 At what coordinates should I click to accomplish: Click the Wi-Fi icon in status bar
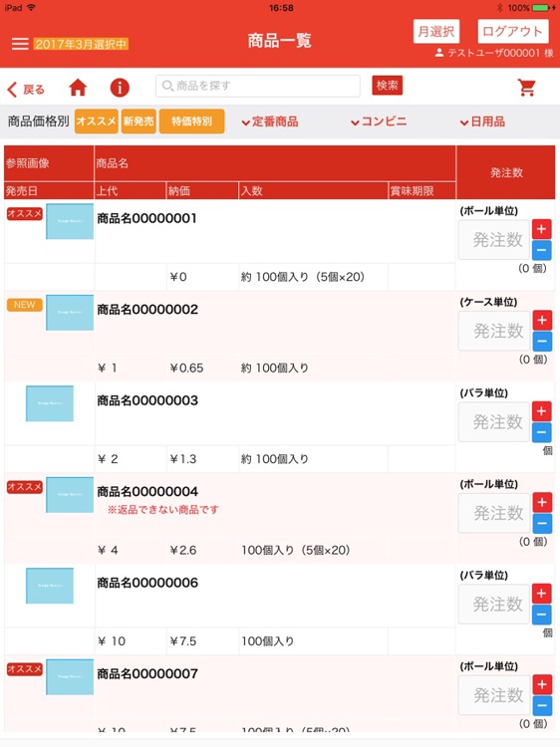click(x=32, y=7)
